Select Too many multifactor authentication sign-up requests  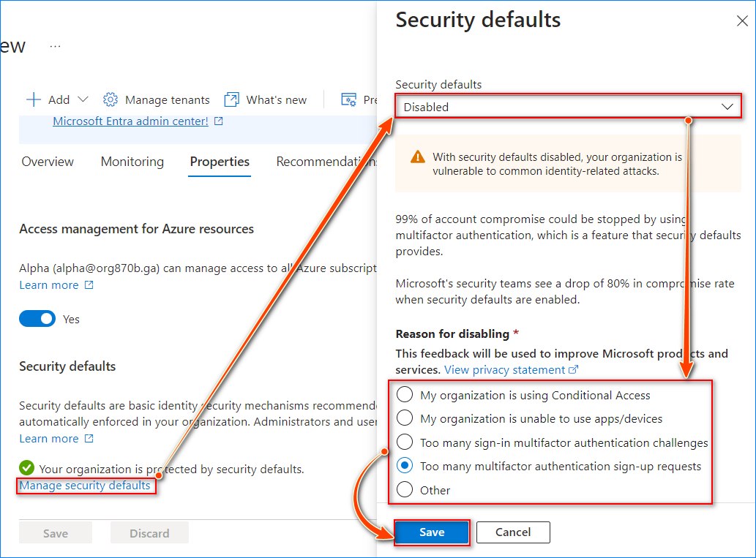(x=405, y=465)
